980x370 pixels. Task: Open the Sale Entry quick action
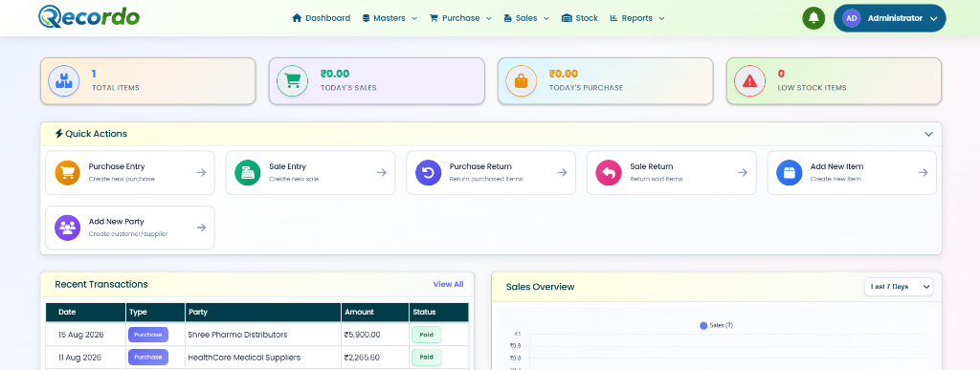click(311, 173)
